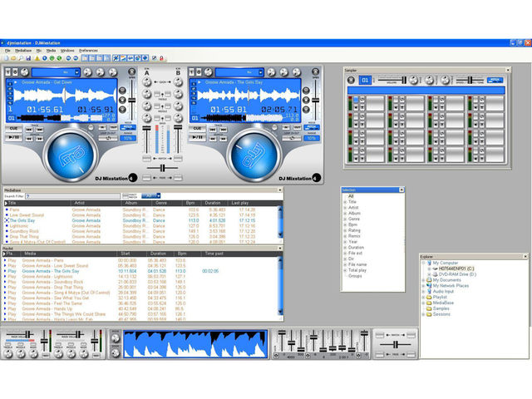Open the Mix menu
The width and height of the screenshot is (532, 399).
click(39, 51)
